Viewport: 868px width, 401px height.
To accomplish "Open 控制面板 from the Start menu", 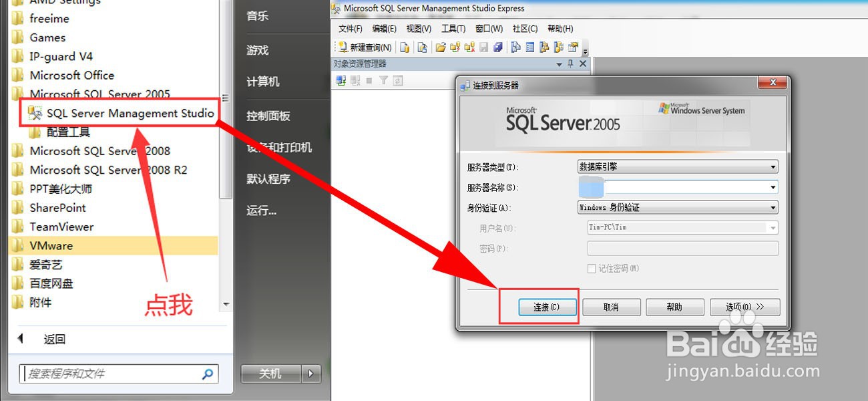I will coord(268,116).
